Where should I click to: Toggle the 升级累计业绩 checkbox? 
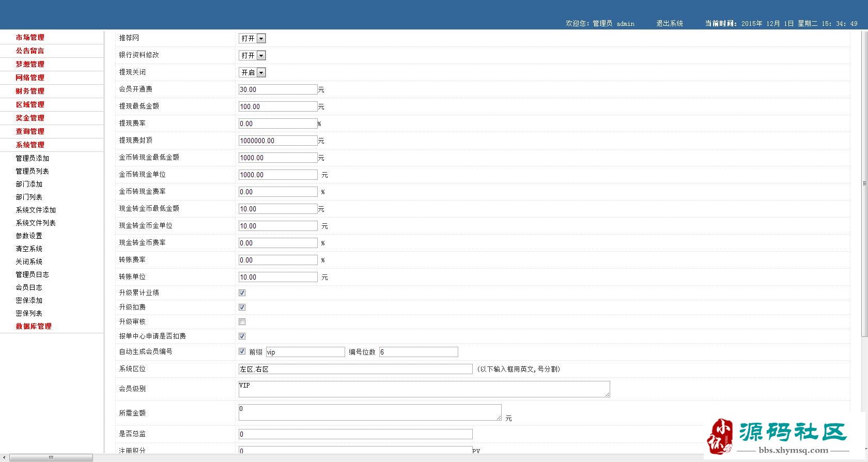pyautogui.click(x=242, y=293)
